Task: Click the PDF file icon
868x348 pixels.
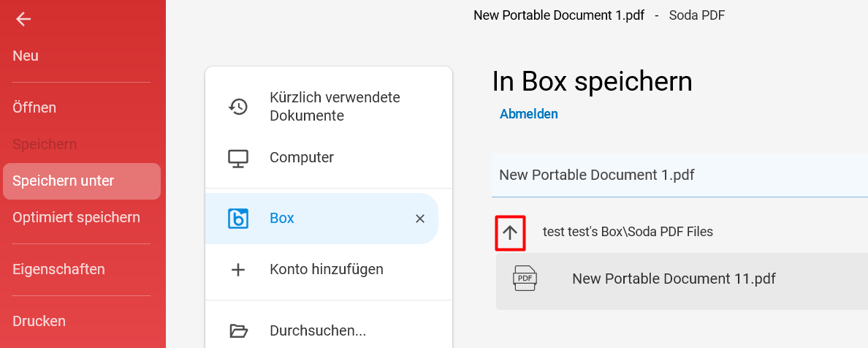Action: 525,278
